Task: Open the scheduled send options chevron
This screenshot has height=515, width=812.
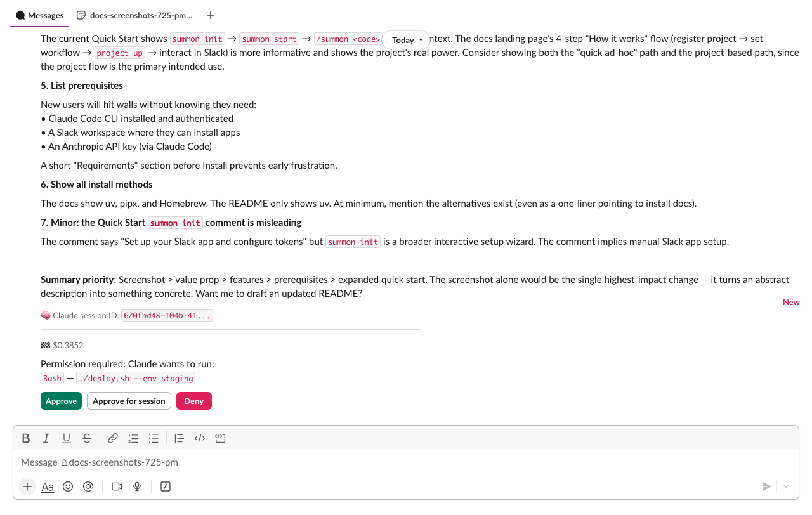Action: (x=785, y=486)
